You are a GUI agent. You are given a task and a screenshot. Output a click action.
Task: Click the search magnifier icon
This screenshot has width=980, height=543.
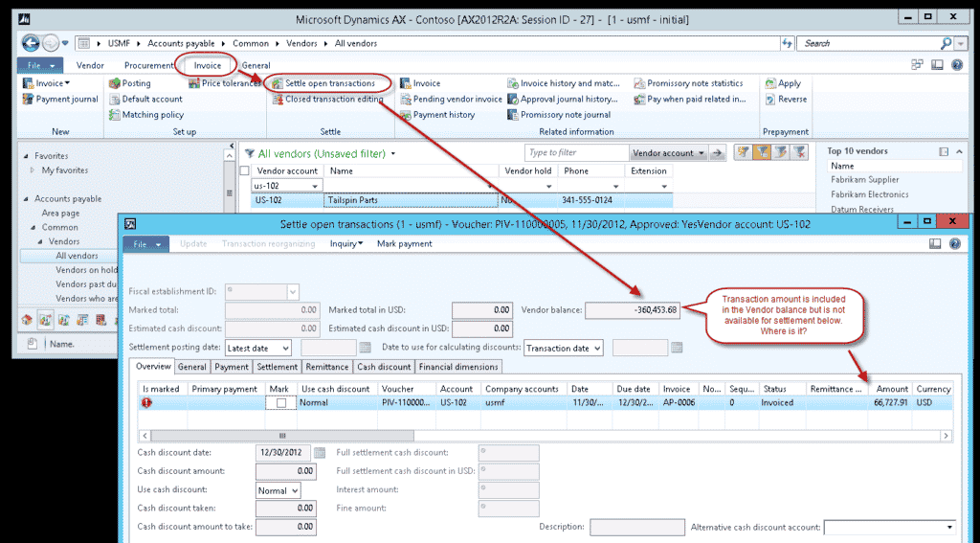click(x=946, y=43)
